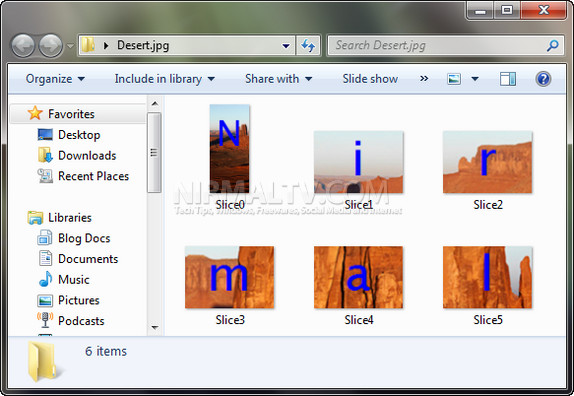Open the Share with menu
574x396 pixels.
click(x=279, y=79)
